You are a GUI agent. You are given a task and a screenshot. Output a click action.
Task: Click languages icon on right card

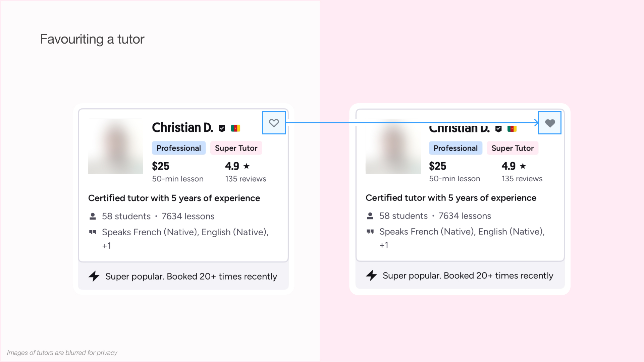pos(370,232)
